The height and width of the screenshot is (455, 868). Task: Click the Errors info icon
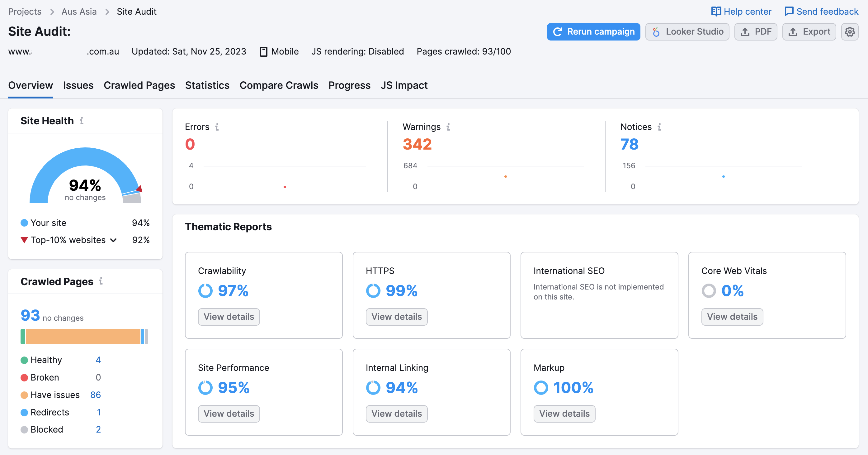(217, 127)
